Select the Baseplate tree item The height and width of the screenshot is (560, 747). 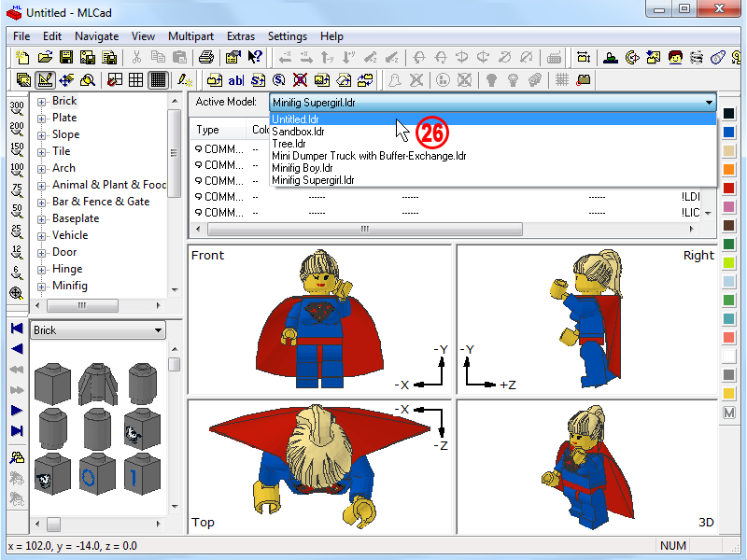[x=76, y=218]
